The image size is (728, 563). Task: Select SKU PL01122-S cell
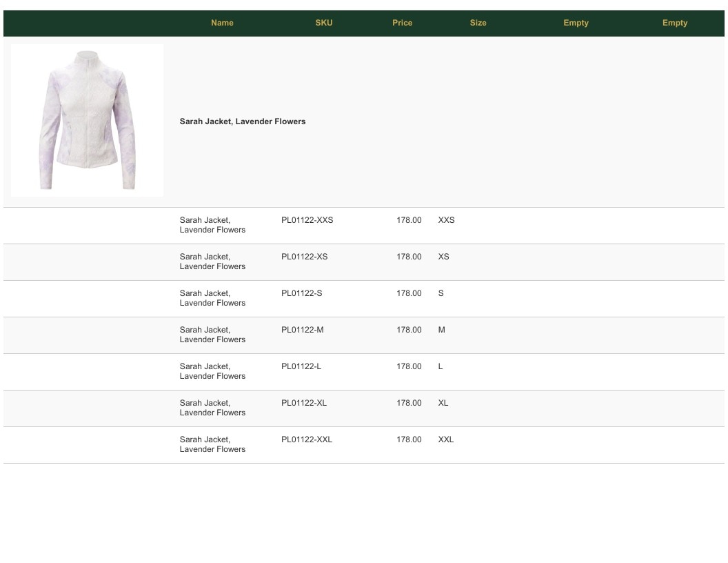coord(301,293)
